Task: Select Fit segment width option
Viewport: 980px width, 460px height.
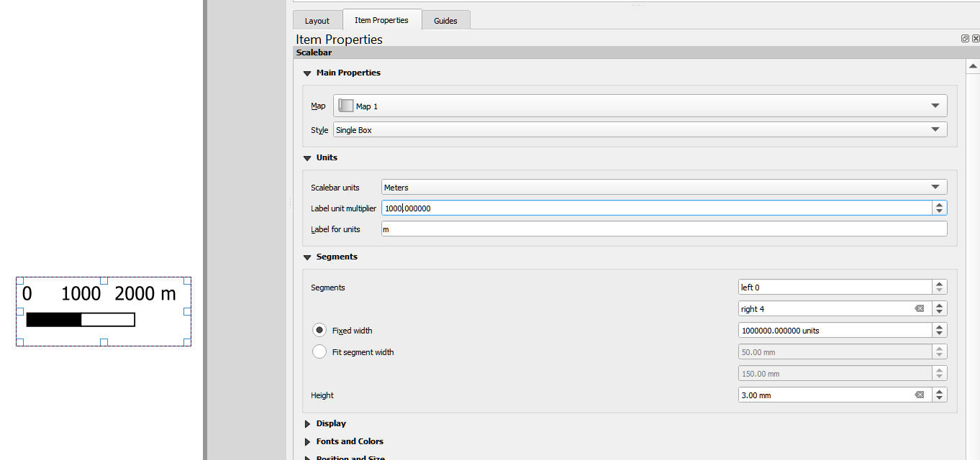Action: click(x=319, y=351)
